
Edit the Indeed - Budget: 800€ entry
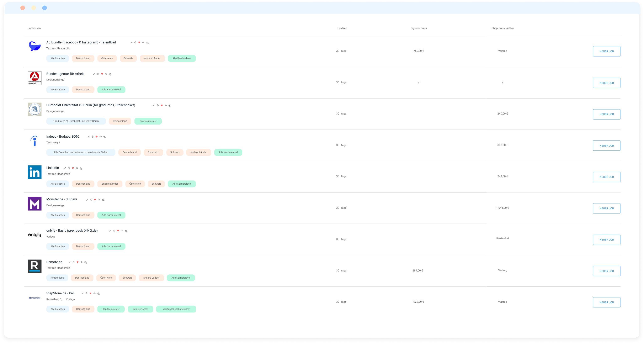tap(89, 137)
